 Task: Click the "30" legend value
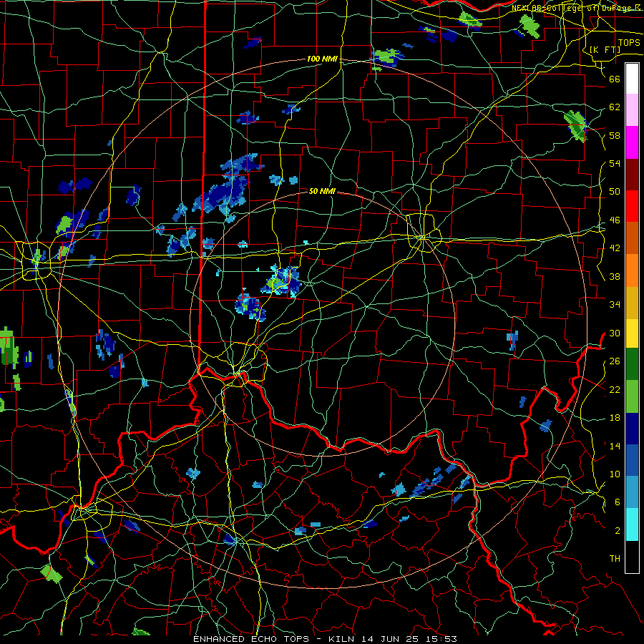[x=615, y=333]
